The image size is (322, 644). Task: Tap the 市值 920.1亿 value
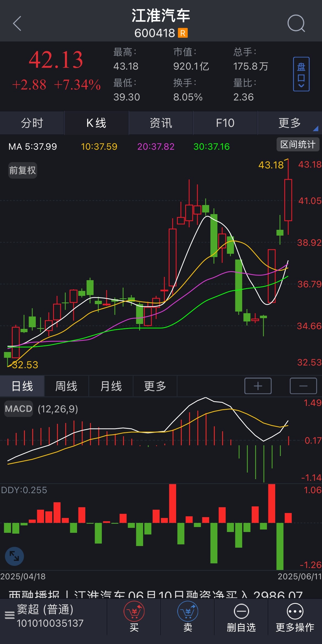[x=191, y=66]
